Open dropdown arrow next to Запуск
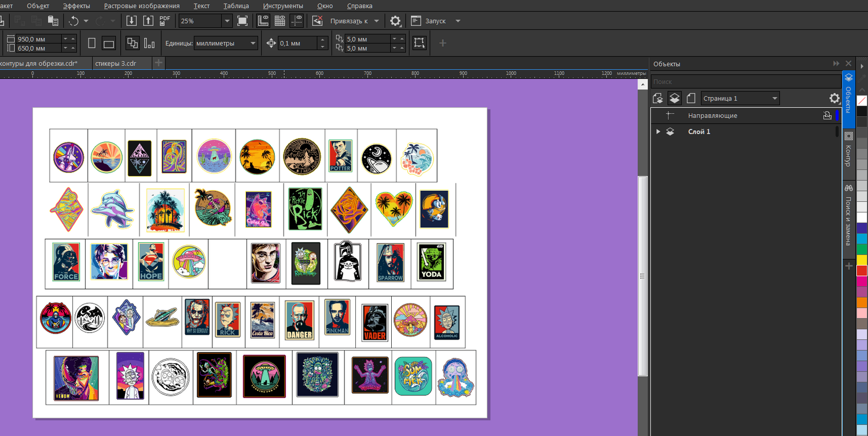This screenshot has height=436, width=868. pyautogui.click(x=458, y=21)
